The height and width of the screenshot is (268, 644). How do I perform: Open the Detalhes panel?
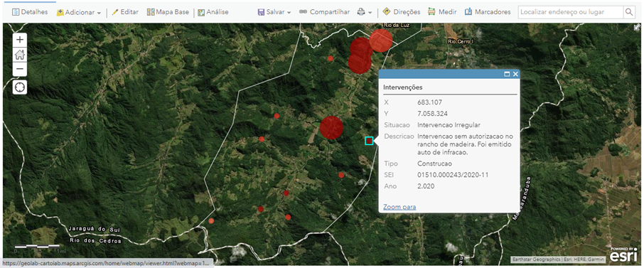(x=30, y=12)
